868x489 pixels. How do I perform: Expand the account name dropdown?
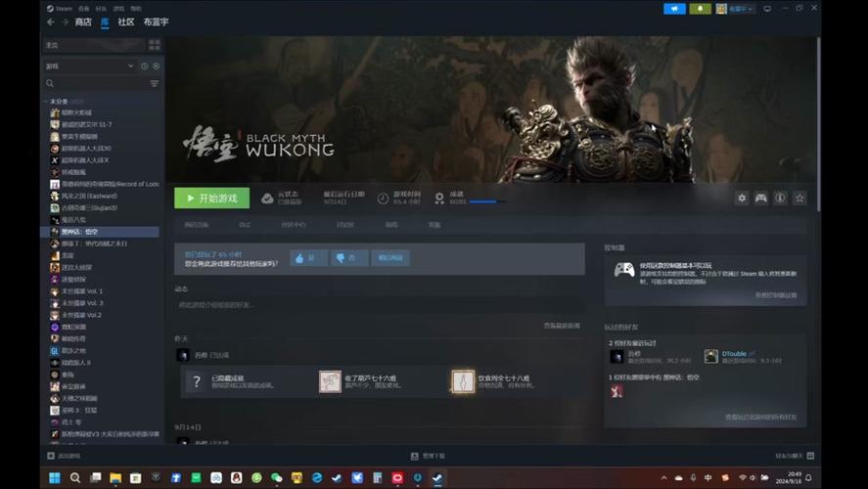click(x=735, y=9)
